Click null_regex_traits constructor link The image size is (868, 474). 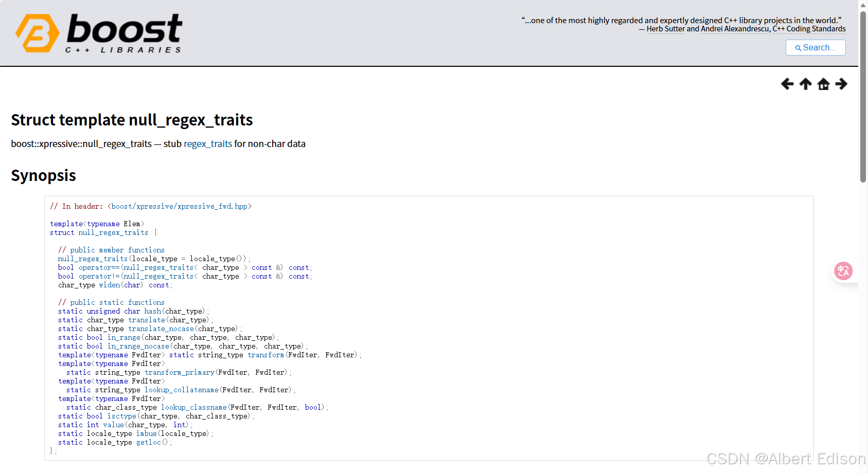coord(93,259)
